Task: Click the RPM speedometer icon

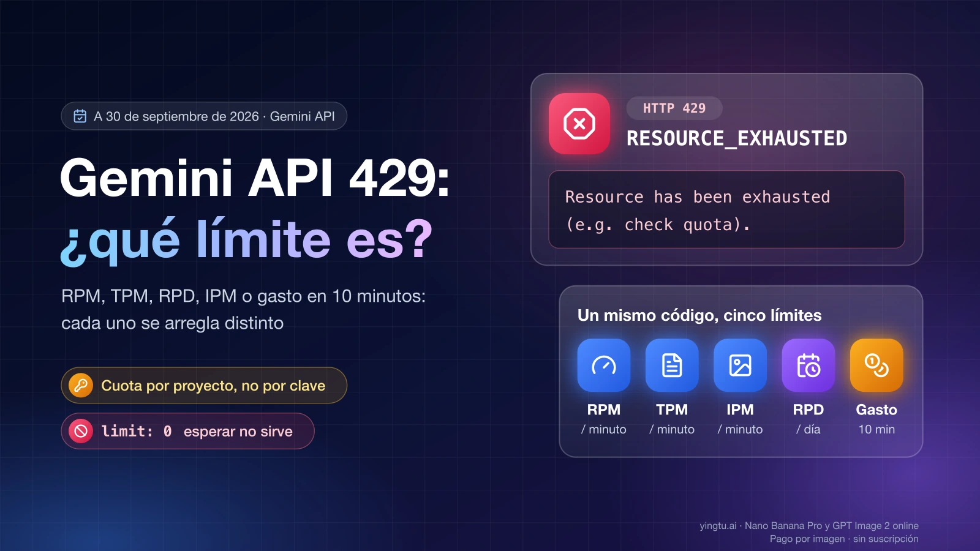Action: [604, 365]
